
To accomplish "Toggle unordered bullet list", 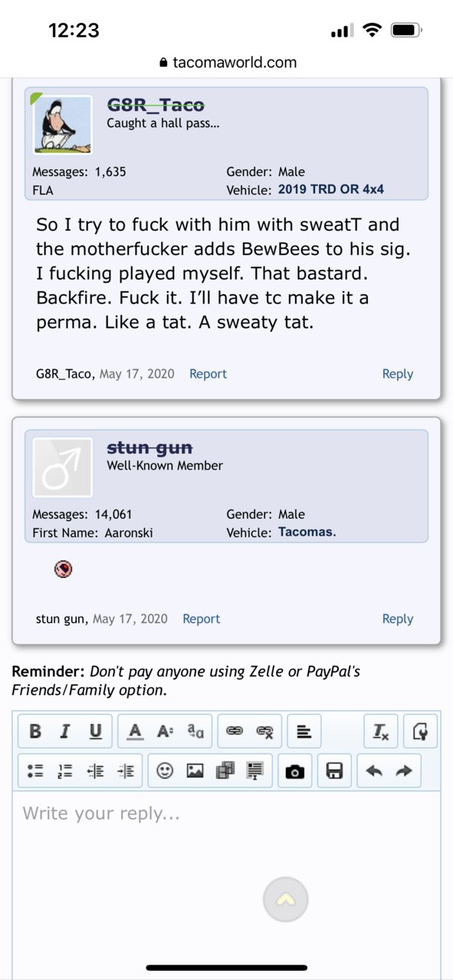I will pyautogui.click(x=35, y=772).
